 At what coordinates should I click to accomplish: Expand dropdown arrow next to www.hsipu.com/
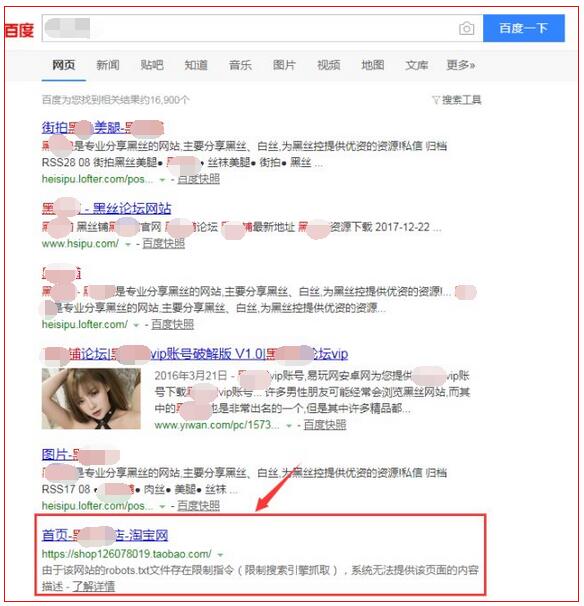point(128,244)
